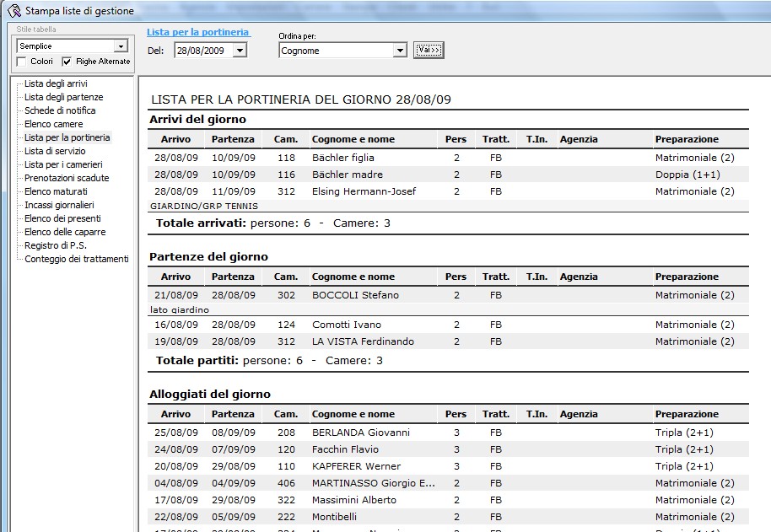Screen dimensions: 771x532
Task: Show Elenco dei presenti
Action: [62, 218]
